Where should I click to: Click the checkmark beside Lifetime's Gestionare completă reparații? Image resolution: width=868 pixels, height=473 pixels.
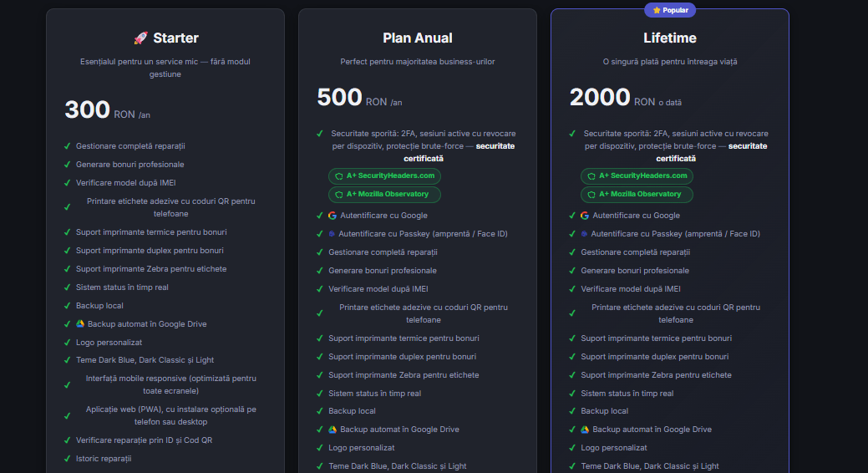(x=571, y=252)
